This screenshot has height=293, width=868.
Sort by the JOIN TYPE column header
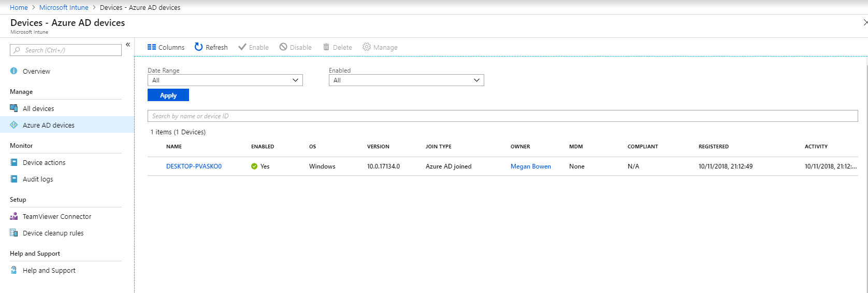coord(439,147)
